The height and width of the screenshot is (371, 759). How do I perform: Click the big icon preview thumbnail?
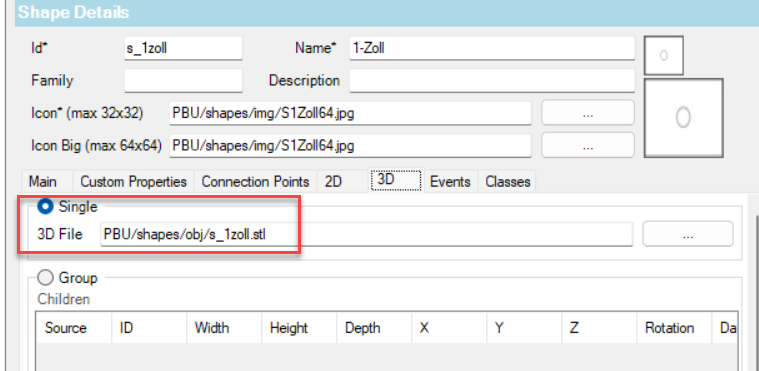click(683, 118)
